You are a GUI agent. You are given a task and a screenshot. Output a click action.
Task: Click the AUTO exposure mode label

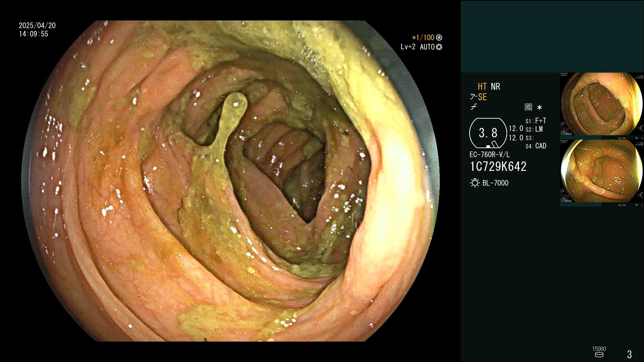click(427, 47)
